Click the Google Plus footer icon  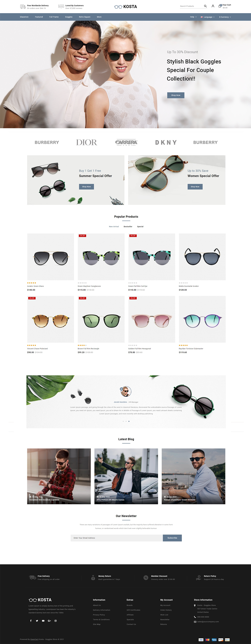49,621
